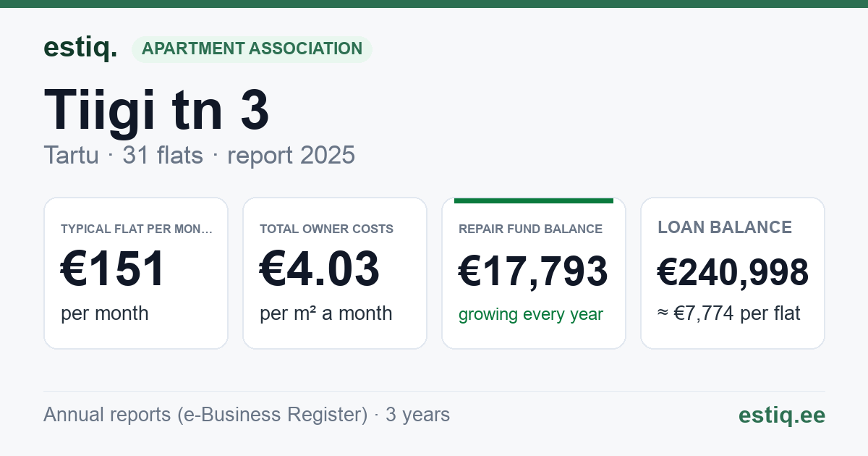Click the €17,793 value
Screen dimensions: 868x456
tap(533, 271)
